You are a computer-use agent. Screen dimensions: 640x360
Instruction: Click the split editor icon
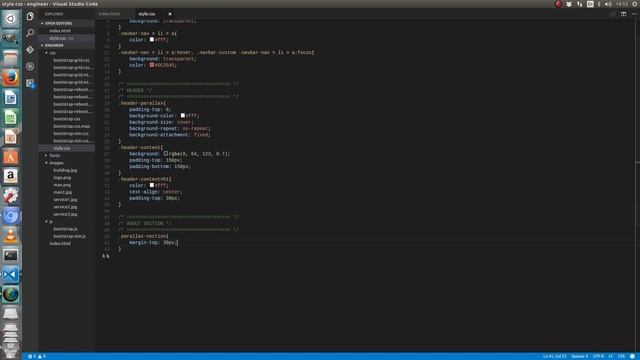click(x=623, y=14)
